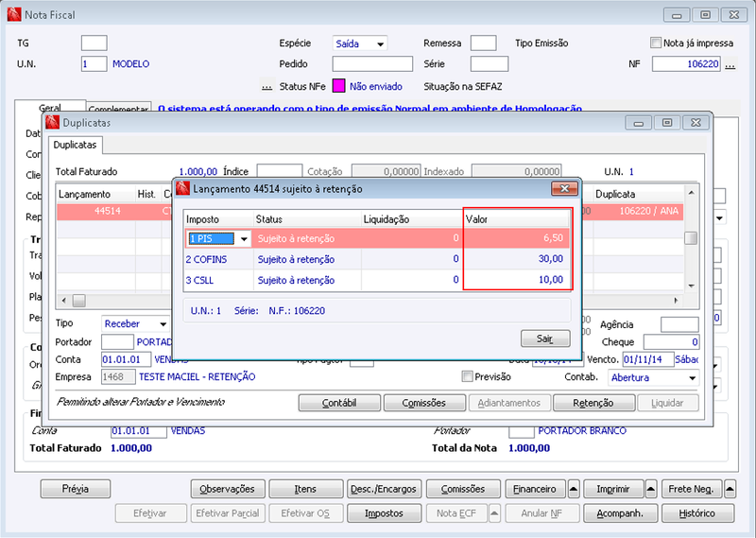This screenshot has height=538, width=756.
Task: Click the up arrow next to Frete Neg.
Action: coord(730,489)
